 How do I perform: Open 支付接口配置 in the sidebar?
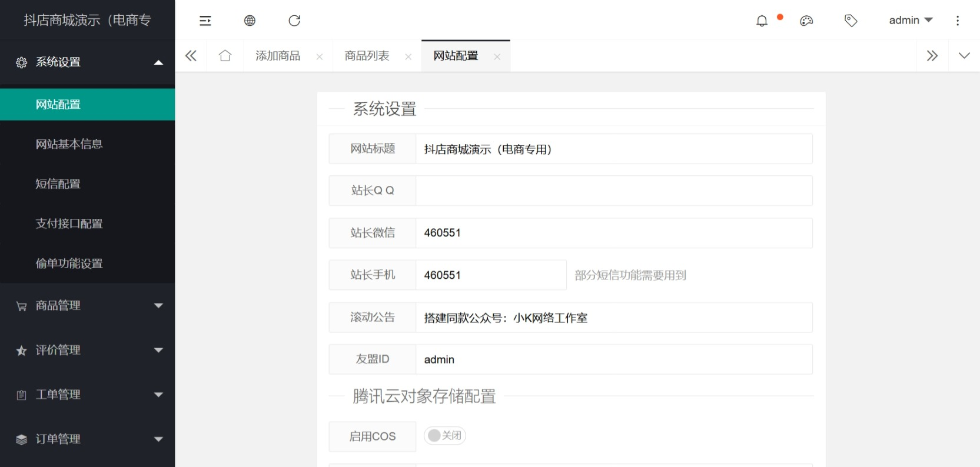[69, 224]
